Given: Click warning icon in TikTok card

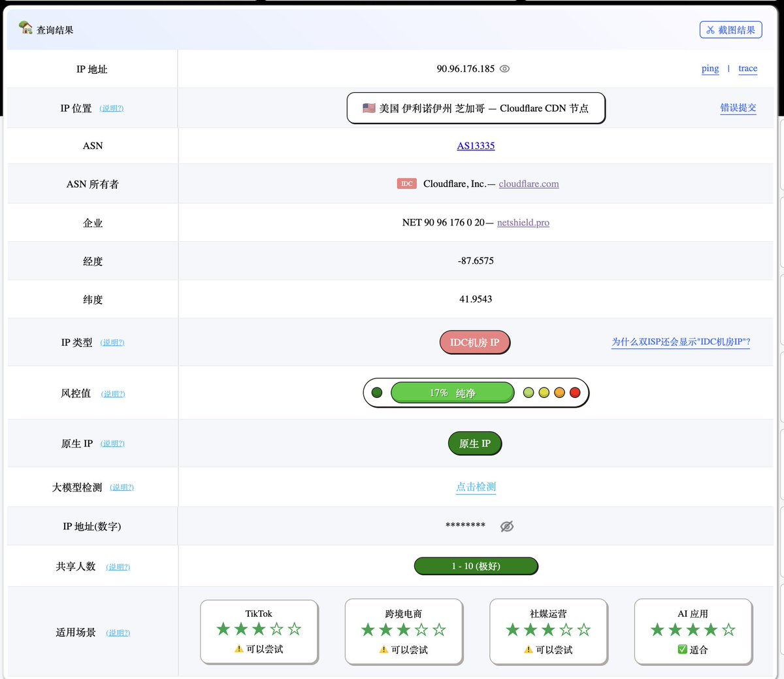Looking at the screenshot, I should coord(239,650).
